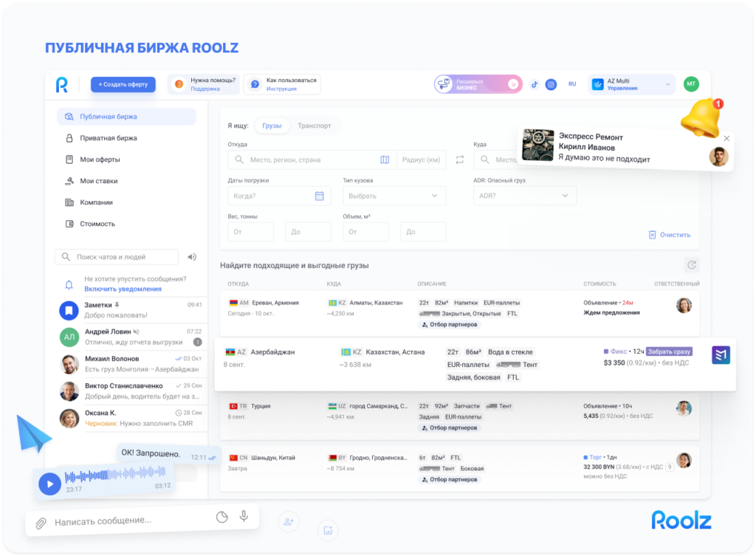Open the Экспресс Ремонт engine thumbnail
756x556 pixels.
click(538, 145)
